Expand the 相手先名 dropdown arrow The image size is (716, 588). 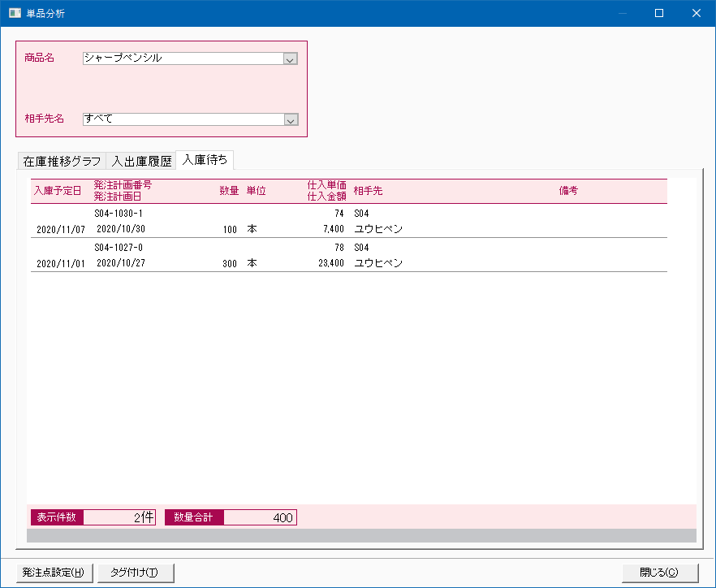(x=291, y=119)
